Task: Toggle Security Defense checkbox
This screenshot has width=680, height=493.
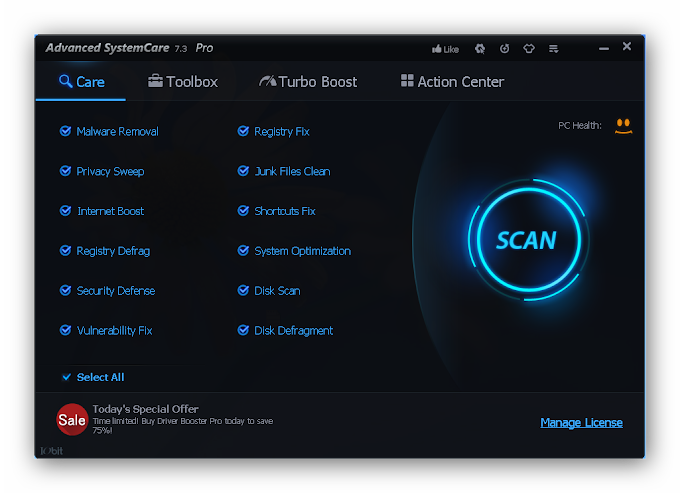Action: [x=65, y=290]
